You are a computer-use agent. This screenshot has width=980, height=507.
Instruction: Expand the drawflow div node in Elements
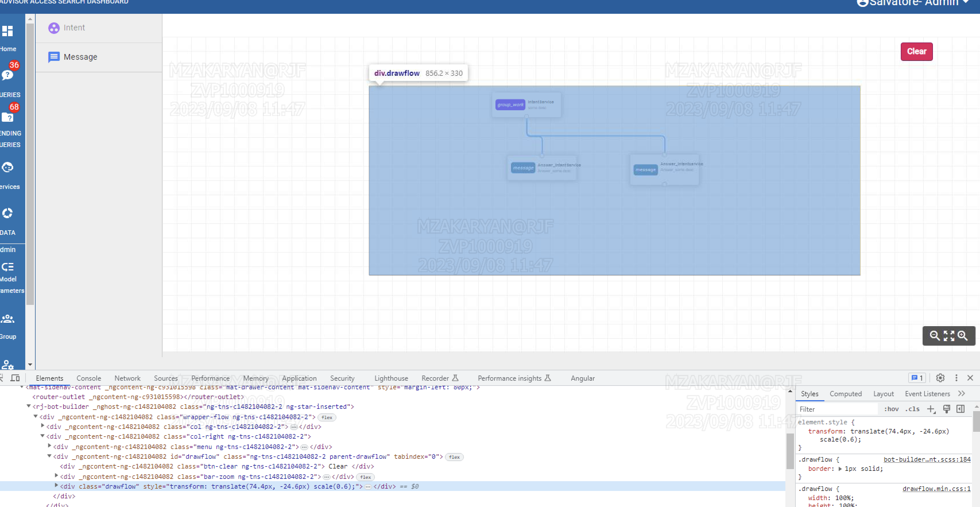pyautogui.click(x=56, y=486)
